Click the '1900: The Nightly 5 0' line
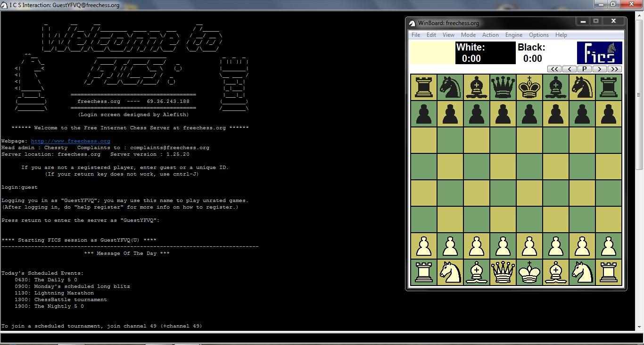Image resolution: width=644 pixels, height=345 pixels. (x=49, y=306)
